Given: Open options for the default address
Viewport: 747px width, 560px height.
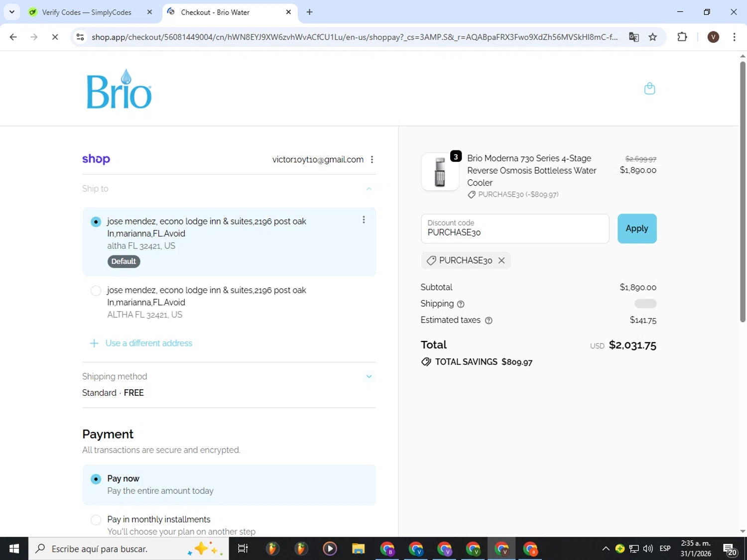Looking at the screenshot, I should [x=364, y=220].
